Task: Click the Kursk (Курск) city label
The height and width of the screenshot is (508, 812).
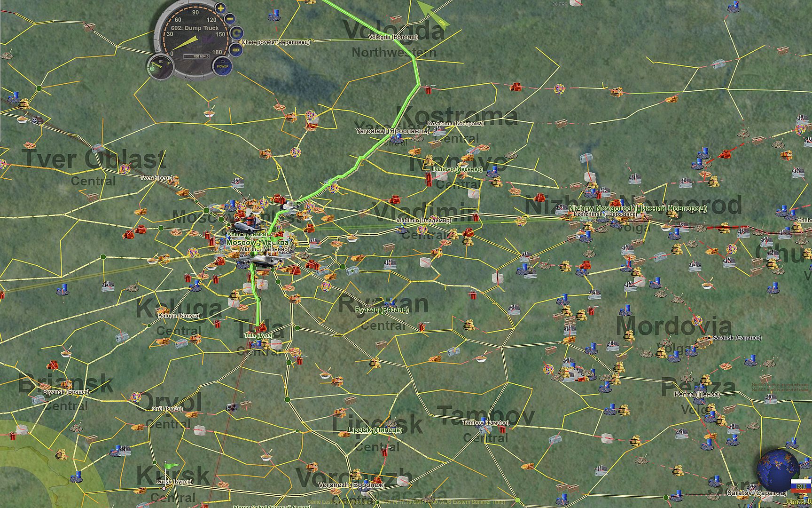Action: 175,482
